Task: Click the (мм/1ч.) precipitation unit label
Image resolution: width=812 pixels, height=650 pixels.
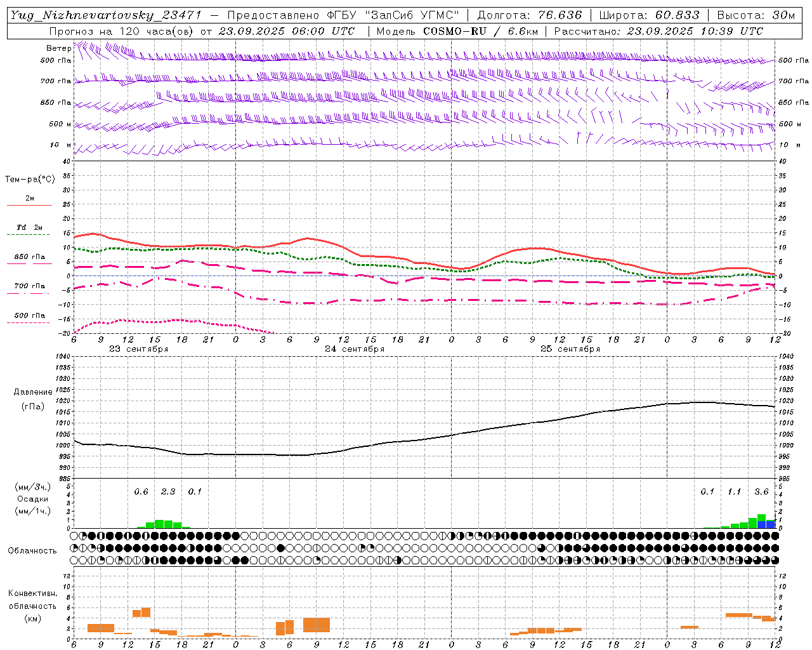Action: click(x=33, y=511)
